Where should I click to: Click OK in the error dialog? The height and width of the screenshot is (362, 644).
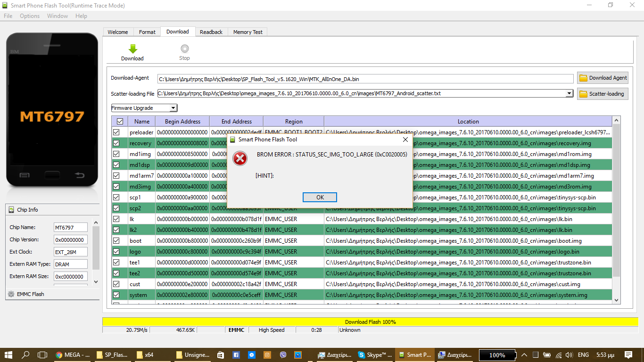tap(320, 197)
